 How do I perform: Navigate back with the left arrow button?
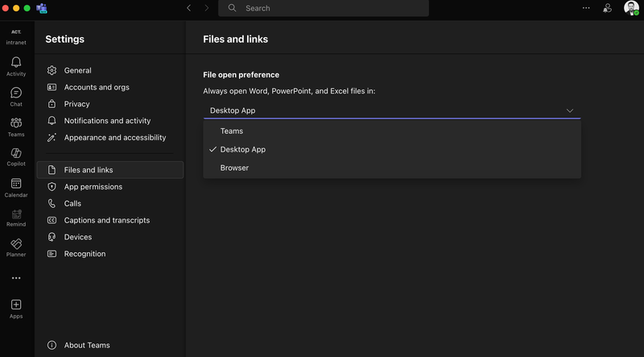point(188,8)
